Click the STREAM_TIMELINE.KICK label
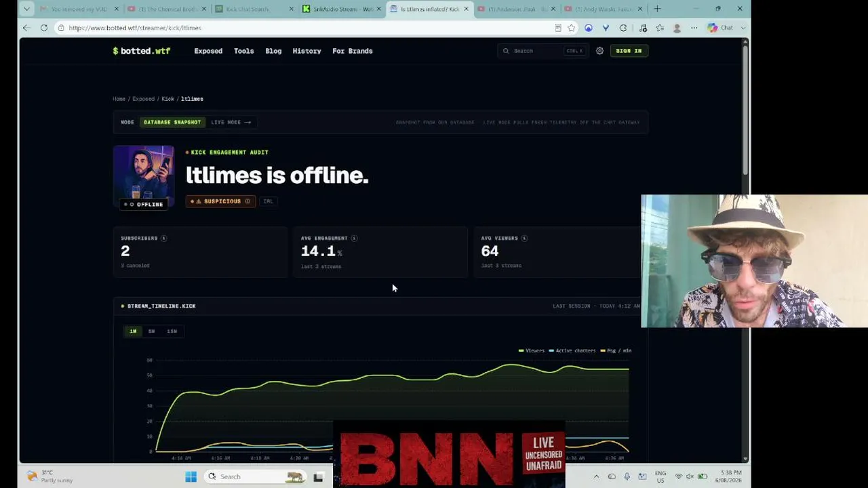868x488 pixels. tap(161, 306)
